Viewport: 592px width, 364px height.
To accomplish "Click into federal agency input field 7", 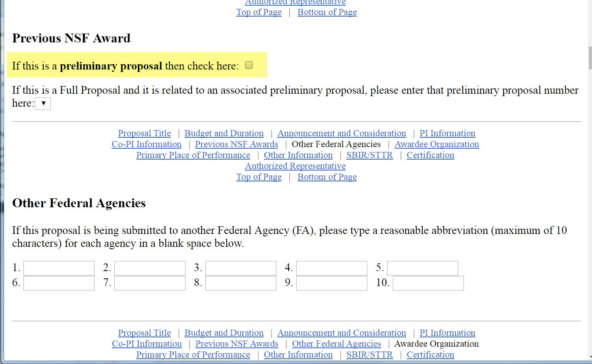I will 150,283.
